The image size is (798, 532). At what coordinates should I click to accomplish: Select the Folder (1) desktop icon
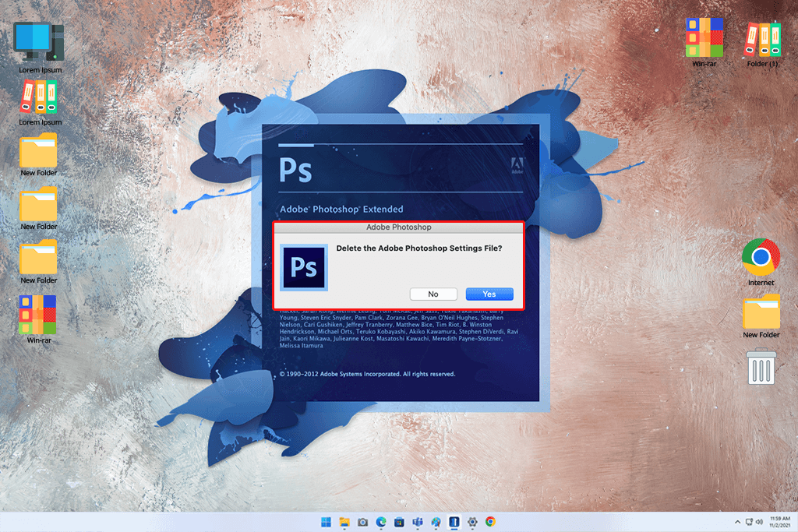tap(762, 44)
